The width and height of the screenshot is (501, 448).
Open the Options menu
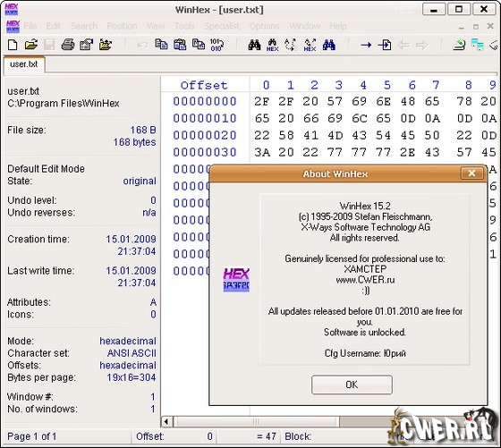click(264, 26)
